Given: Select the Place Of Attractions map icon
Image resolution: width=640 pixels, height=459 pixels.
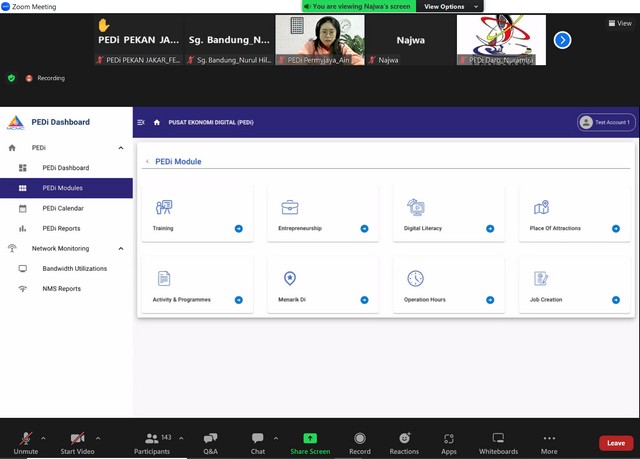Looking at the screenshot, I should tap(541, 207).
